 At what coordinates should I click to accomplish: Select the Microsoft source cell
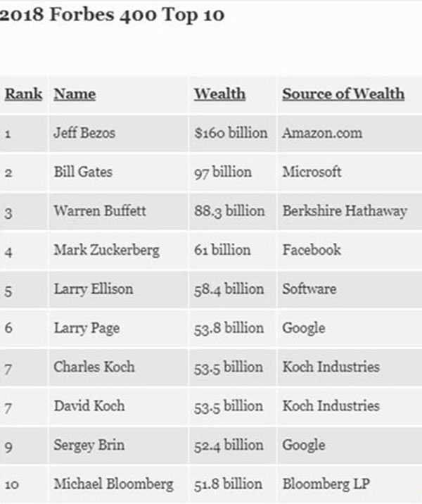pyautogui.click(x=312, y=172)
